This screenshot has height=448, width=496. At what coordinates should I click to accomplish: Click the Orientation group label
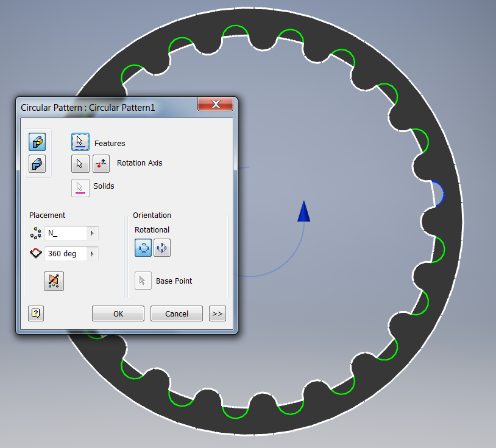coord(152,215)
